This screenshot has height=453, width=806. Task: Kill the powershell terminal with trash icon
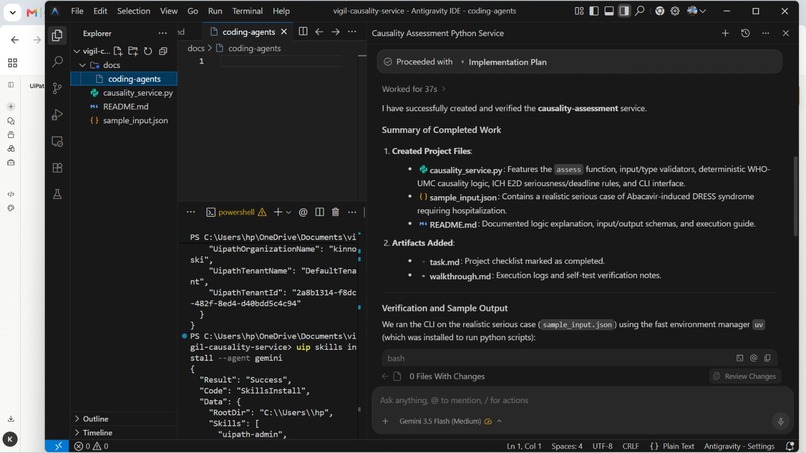335,212
